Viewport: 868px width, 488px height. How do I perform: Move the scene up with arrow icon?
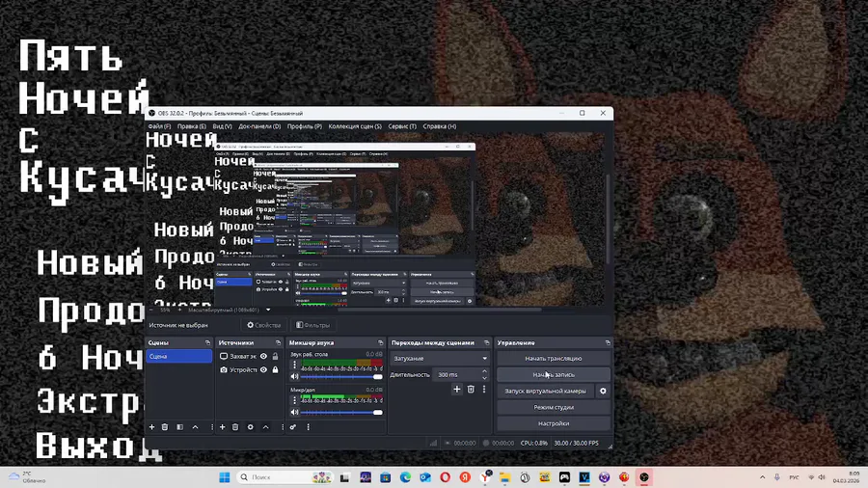[x=196, y=427]
